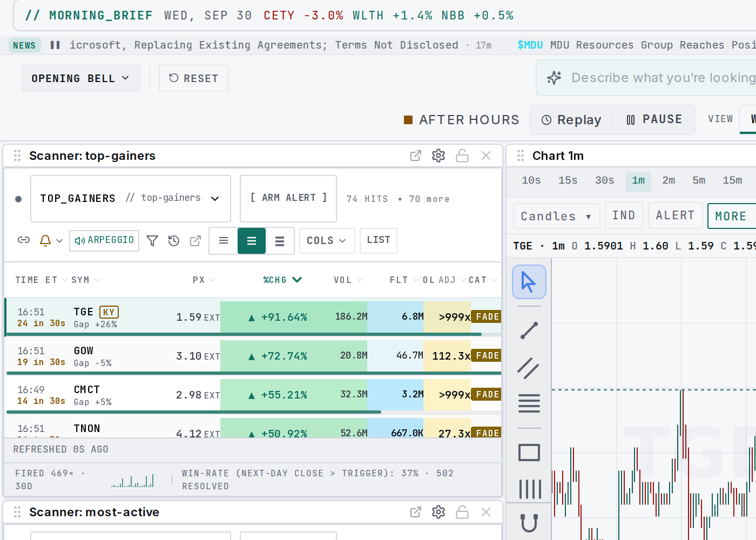
Task: Open the chevron menu beside the bell icon
Action: [59, 240]
